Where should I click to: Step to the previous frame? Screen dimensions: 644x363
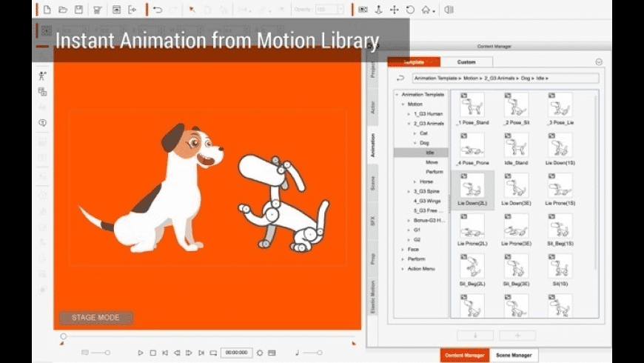(x=177, y=353)
